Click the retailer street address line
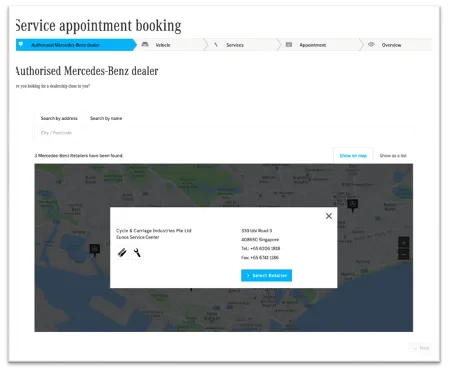450x374 pixels. click(x=256, y=231)
